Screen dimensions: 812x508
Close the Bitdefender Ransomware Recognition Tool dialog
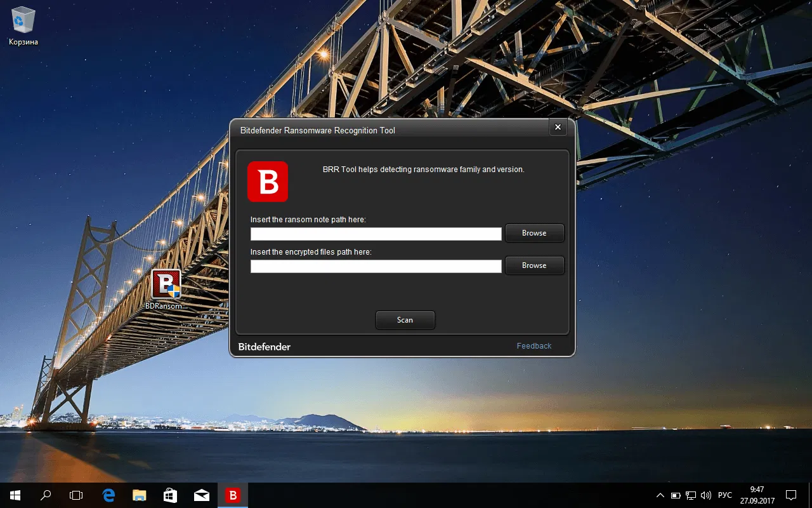click(558, 128)
